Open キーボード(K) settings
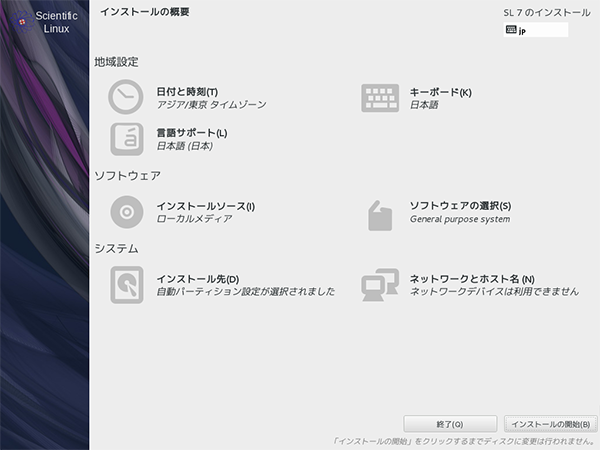The image size is (600, 450). point(440,92)
